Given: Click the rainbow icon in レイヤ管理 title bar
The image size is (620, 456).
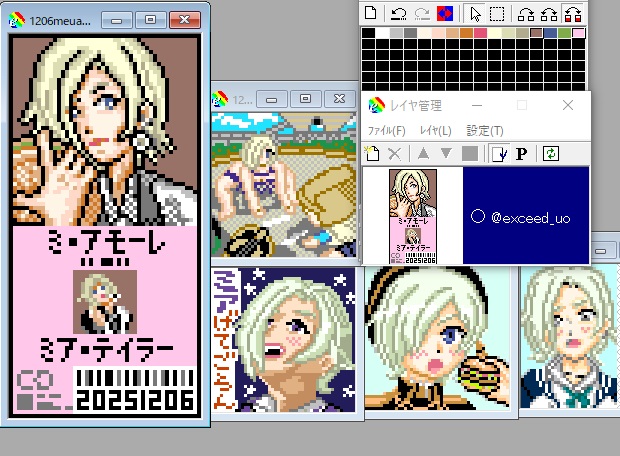Looking at the screenshot, I should click(x=376, y=106).
